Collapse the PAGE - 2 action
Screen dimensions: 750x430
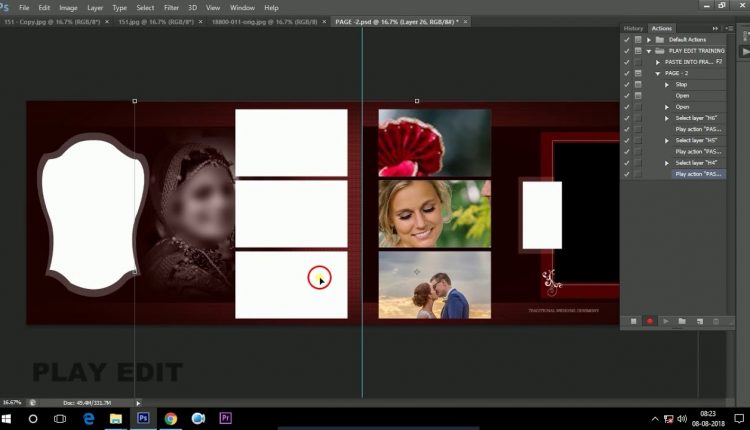click(x=658, y=74)
